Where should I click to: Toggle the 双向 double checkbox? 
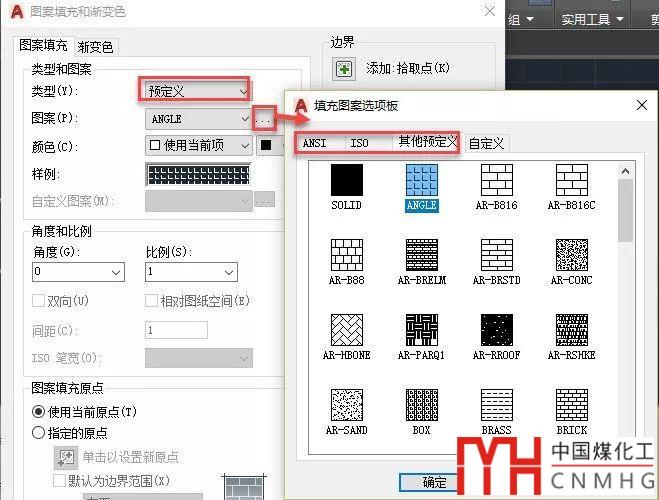(x=38, y=300)
